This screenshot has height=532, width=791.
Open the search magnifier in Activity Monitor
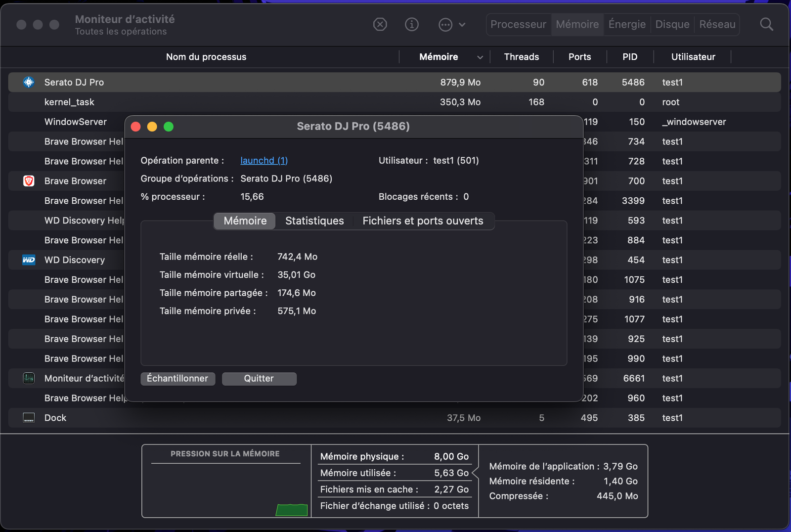pos(766,24)
